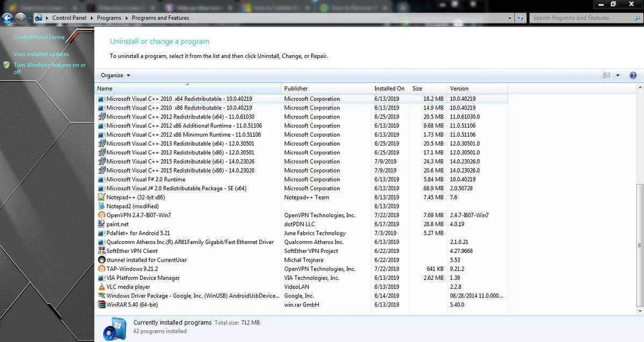644x342 pixels.
Task: Open the Control Panel Home link
Action: [39, 38]
